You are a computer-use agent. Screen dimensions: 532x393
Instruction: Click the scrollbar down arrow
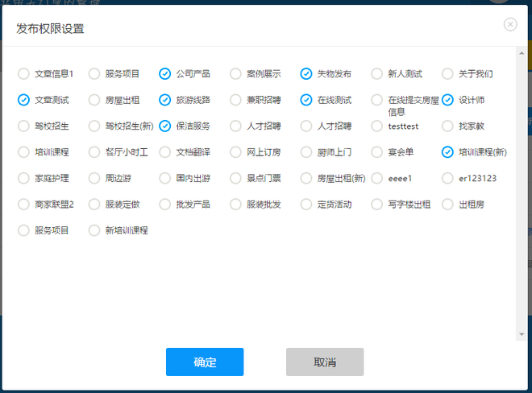(x=521, y=334)
